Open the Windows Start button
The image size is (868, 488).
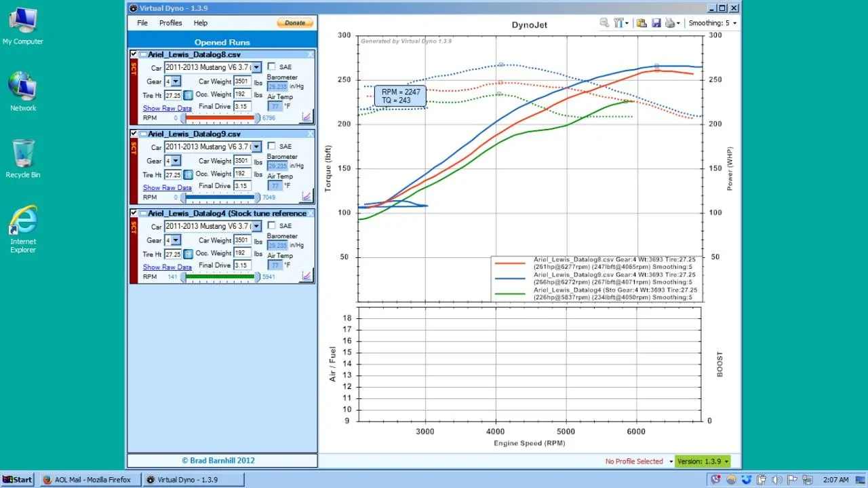click(18, 480)
